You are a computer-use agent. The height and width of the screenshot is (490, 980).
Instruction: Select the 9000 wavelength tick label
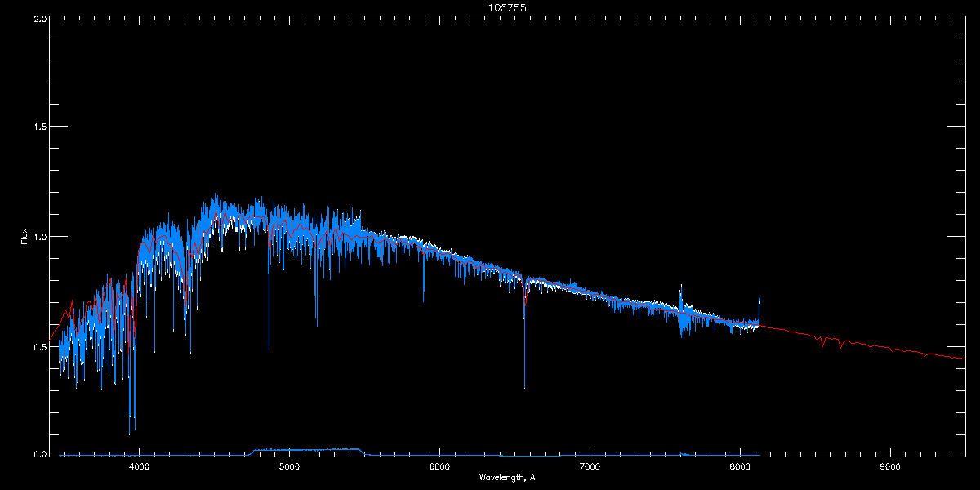[890, 467]
